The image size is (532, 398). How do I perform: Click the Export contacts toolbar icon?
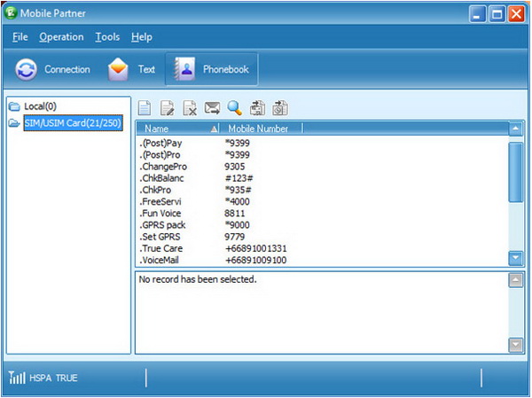click(280, 108)
